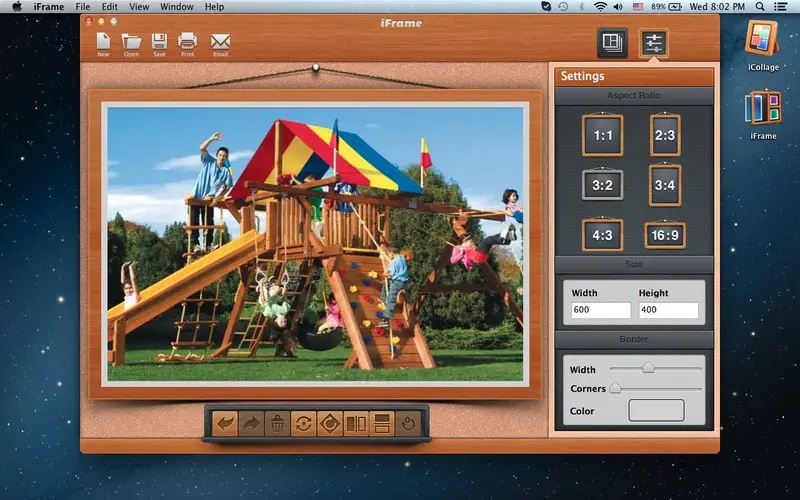Toggle the Settings sliders icon
Viewport: 800px width, 500px height.
pos(654,43)
